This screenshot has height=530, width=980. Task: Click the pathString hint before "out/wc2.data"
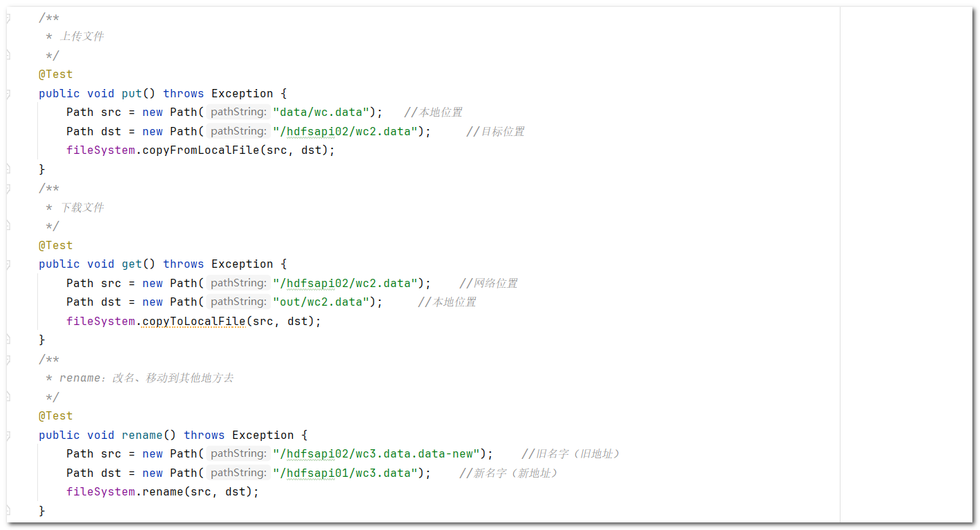click(238, 302)
